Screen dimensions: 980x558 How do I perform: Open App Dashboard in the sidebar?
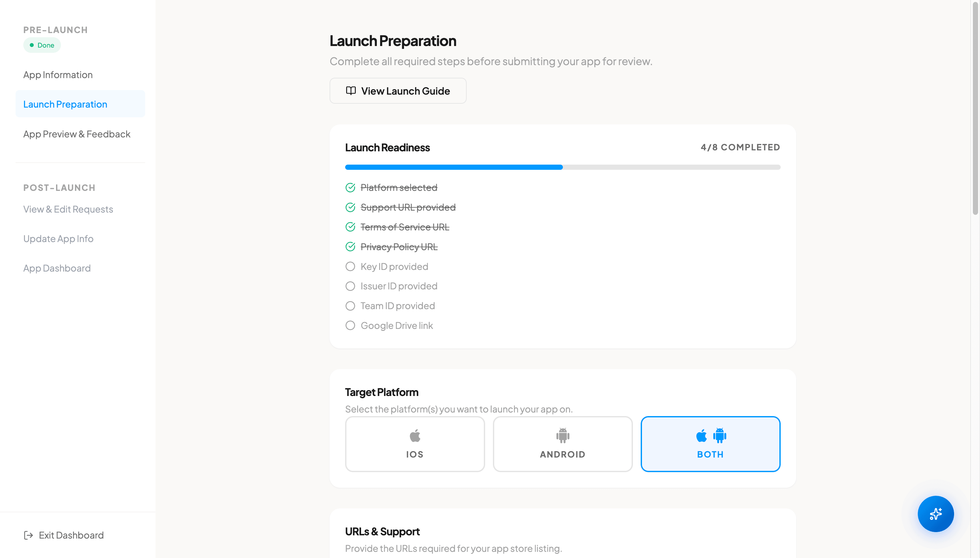[x=80, y=268]
